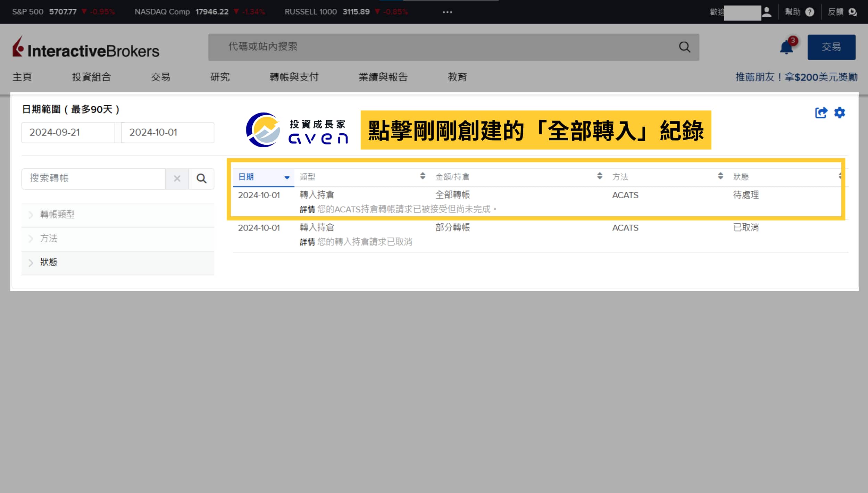Click the share/export icon above the transfer table
This screenshot has width=868, height=493.
(x=821, y=112)
